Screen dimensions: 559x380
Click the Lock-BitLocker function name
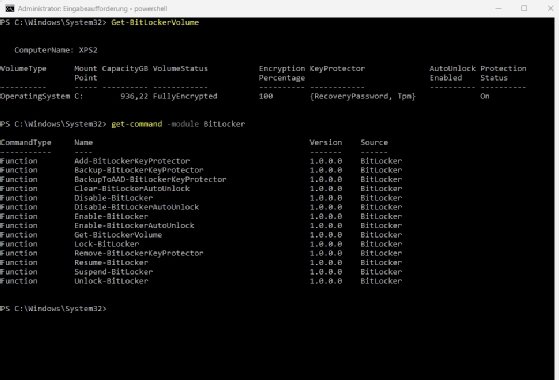(107, 244)
